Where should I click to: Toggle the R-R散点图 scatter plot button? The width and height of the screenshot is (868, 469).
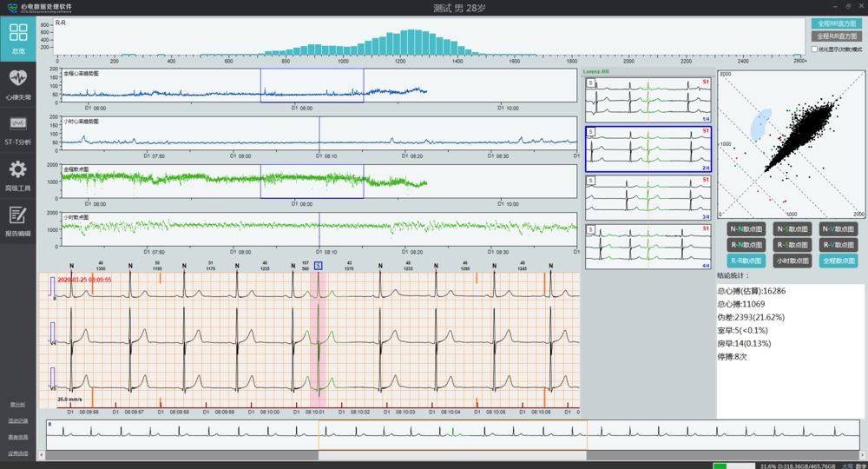[x=746, y=260]
